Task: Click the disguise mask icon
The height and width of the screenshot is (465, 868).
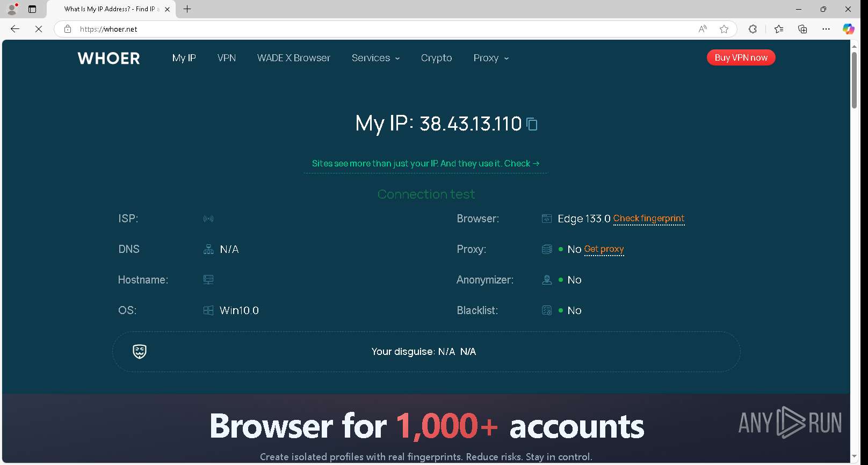Action: click(140, 352)
